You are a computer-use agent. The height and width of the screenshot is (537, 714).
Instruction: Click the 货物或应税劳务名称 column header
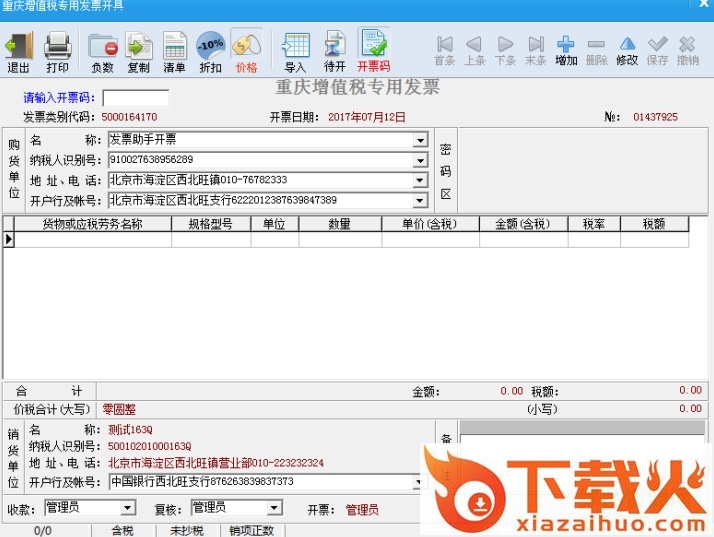tap(92, 224)
